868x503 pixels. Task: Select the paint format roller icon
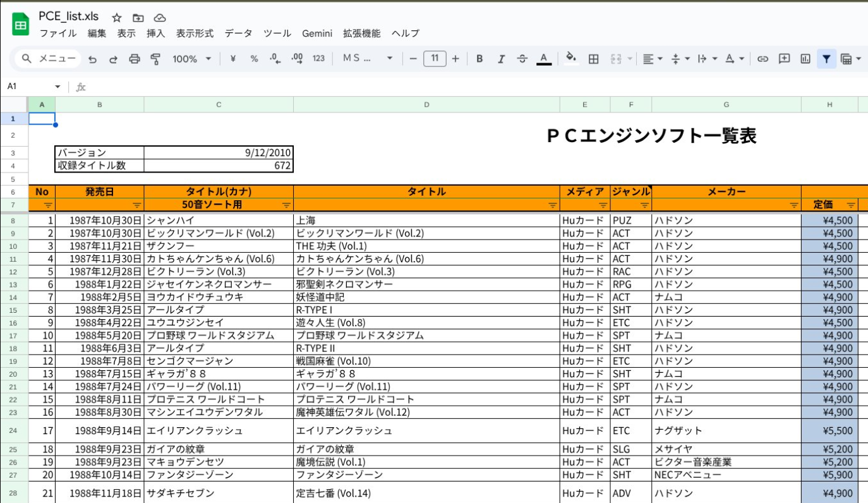155,59
